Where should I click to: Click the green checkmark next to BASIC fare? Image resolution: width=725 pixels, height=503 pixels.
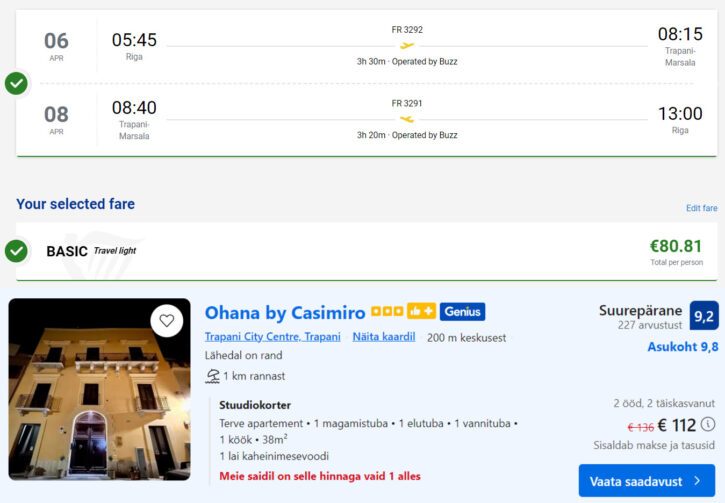[x=16, y=250]
